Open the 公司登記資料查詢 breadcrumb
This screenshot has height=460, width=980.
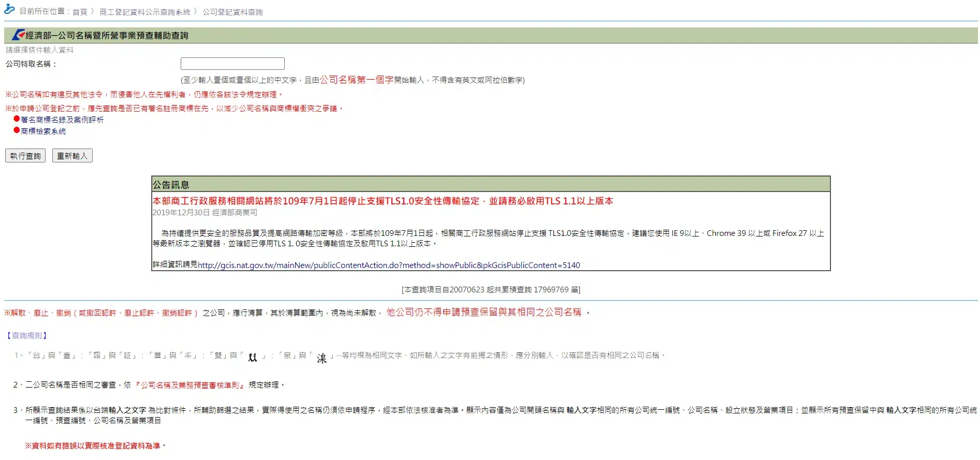pos(233,12)
